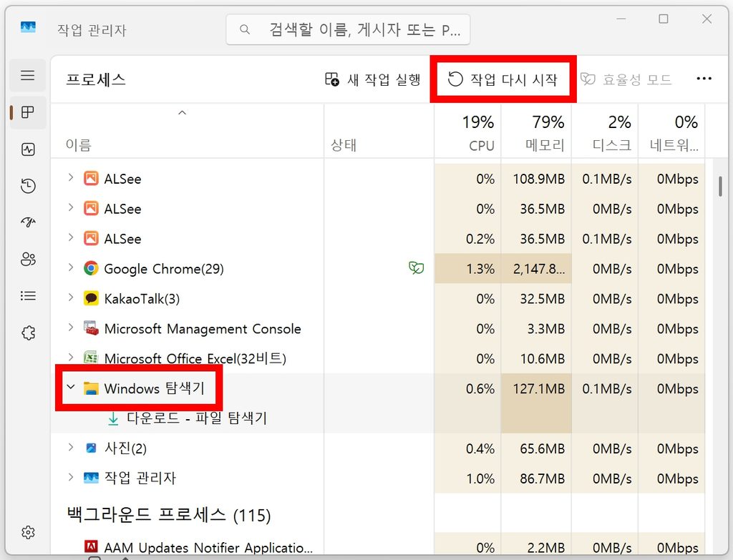
Task: Expand the ALSee process using 0.2% CPU
Action: pyautogui.click(x=71, y=237)
